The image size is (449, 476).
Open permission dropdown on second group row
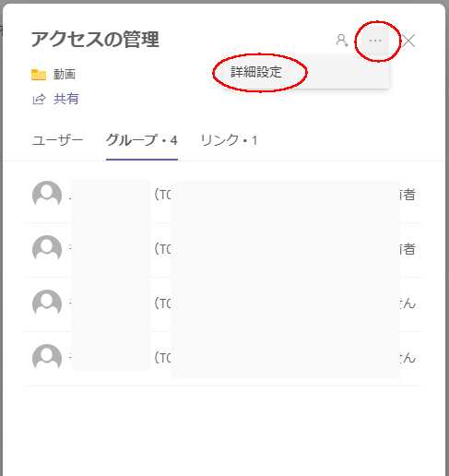point(408,249)
